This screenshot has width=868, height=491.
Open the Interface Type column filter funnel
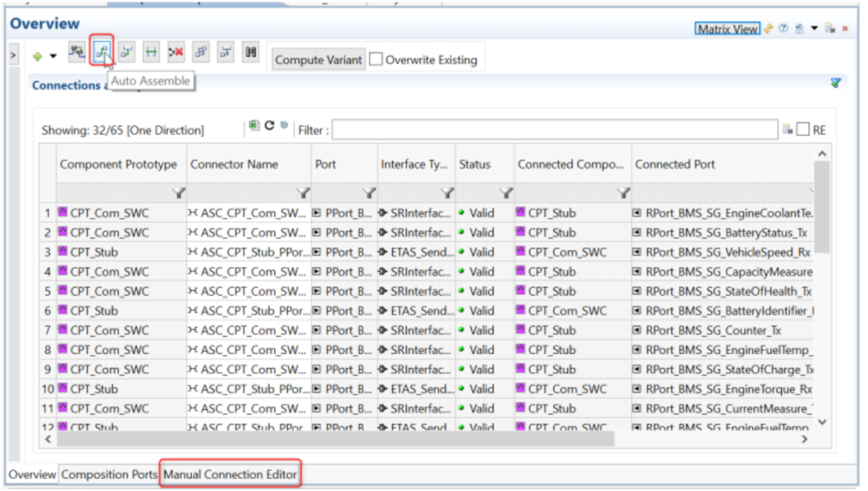(x=448, y=193)
